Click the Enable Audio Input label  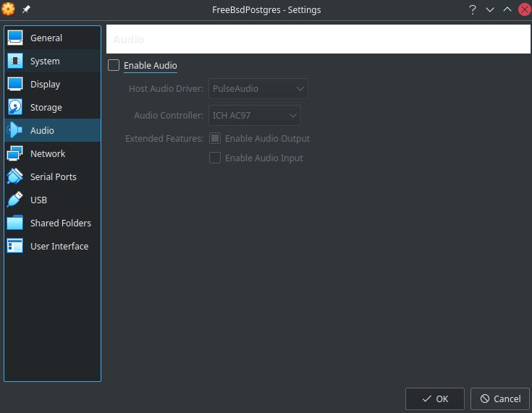264,158
